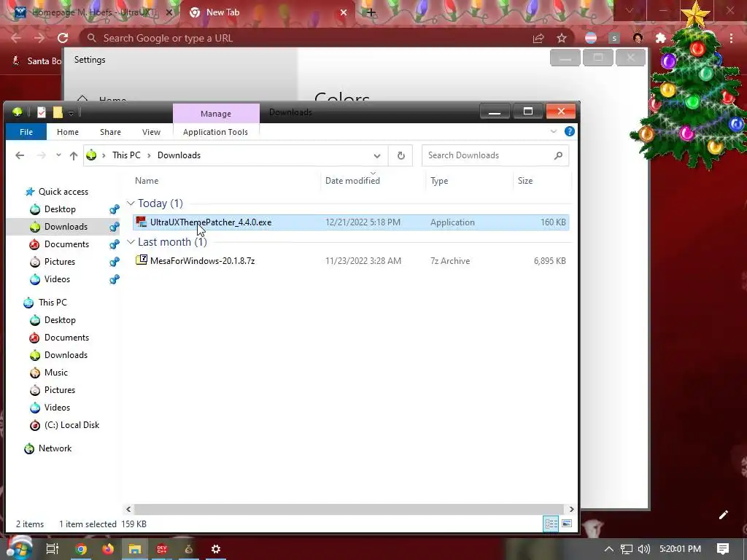Click the UltraUXThemePatcher file icon
This screenshot has height=560, width=747.
click(141, 222)
